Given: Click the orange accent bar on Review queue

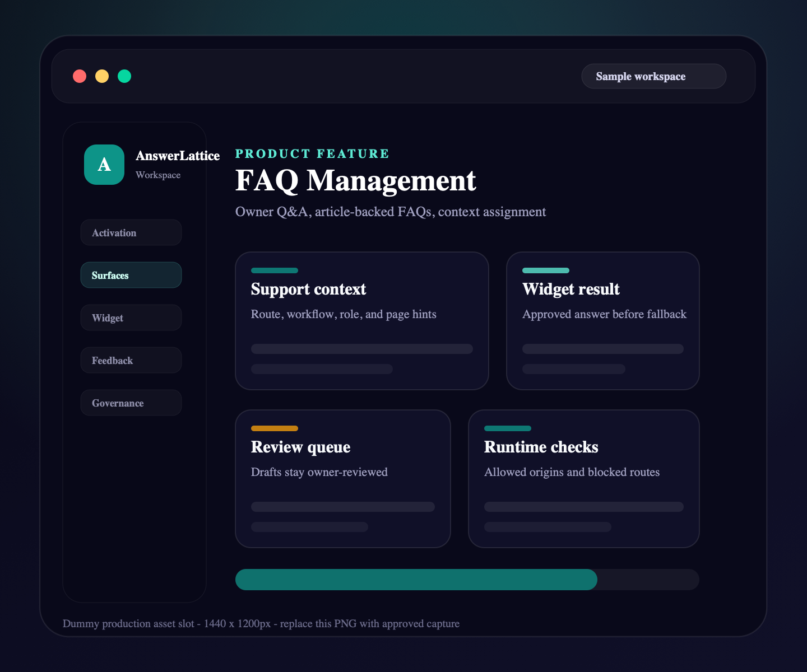Looking at the screenshot, I should (x=275, y=428).
